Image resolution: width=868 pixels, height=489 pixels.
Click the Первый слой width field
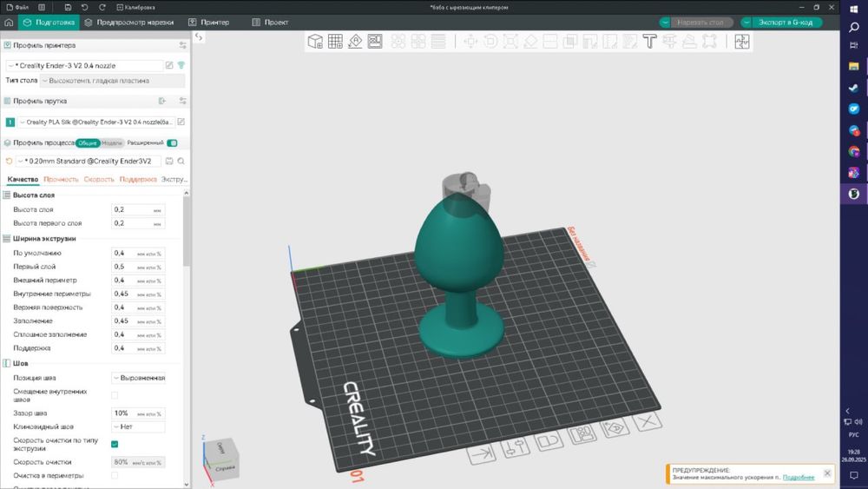point(138,267)
